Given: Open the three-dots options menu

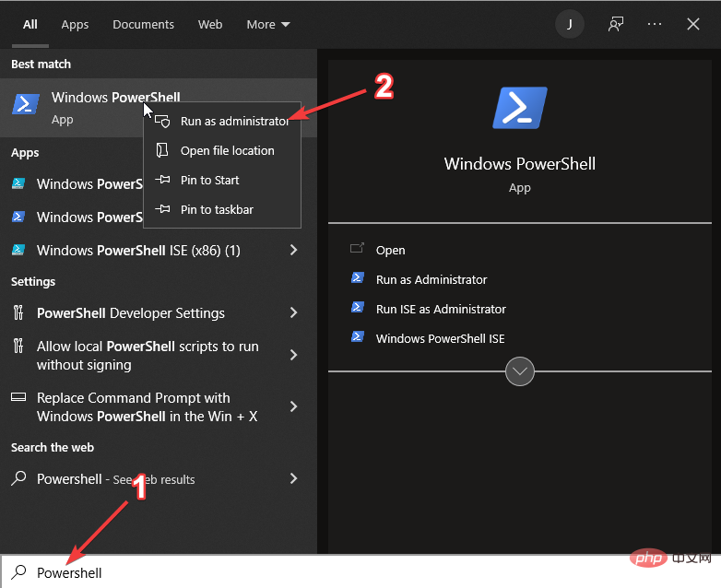Looking at the screenshot, I should click(655, 24).
